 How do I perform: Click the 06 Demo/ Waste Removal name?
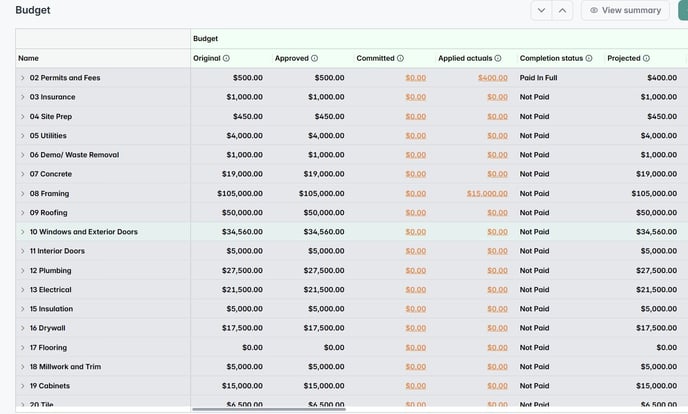(x=74, y=155)
